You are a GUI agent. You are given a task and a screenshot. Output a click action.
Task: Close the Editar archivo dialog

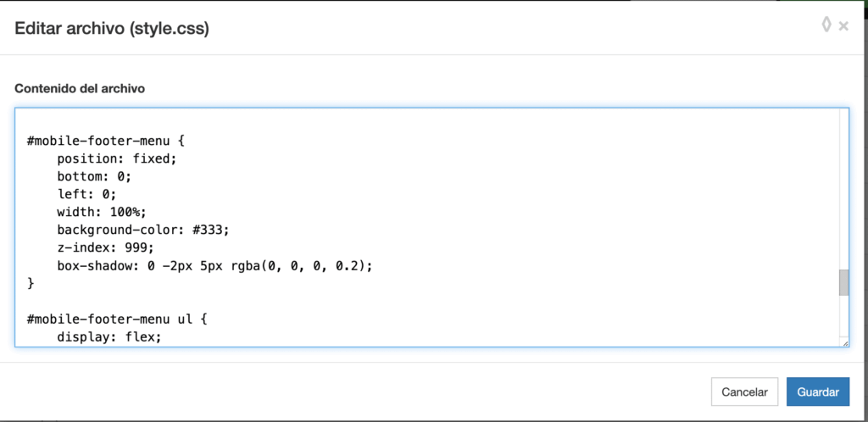point(843,26)
